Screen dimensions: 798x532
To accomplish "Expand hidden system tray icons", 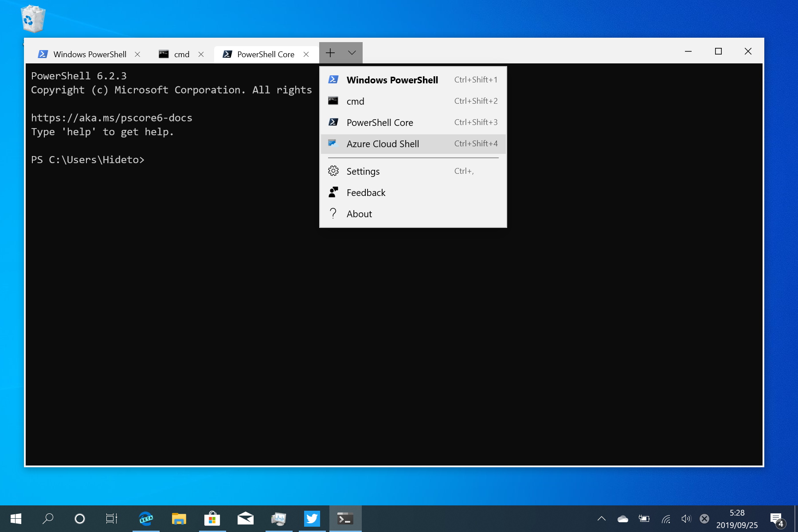I will (602, 518).
